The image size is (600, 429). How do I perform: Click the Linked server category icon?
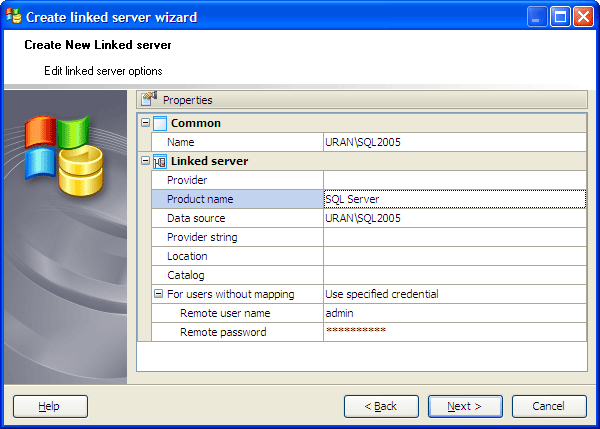(x=160, y=161)
